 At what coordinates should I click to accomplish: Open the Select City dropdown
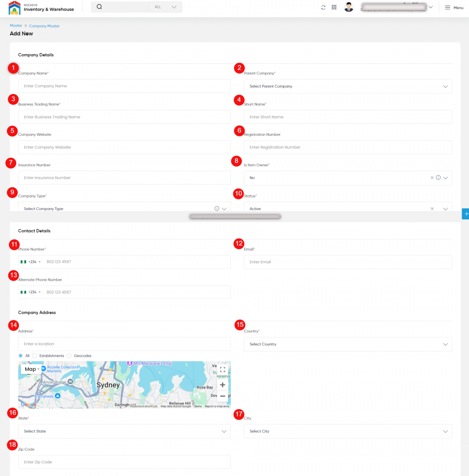pyautogui.click(x=348, y=431)
